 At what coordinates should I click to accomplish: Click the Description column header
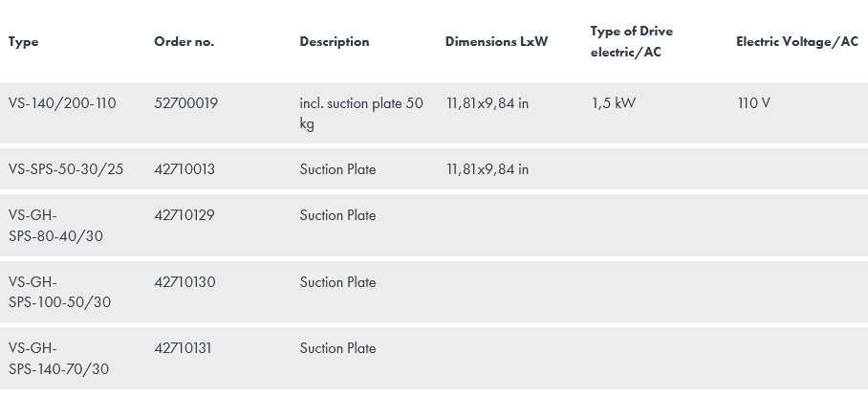tap(334, 42)
